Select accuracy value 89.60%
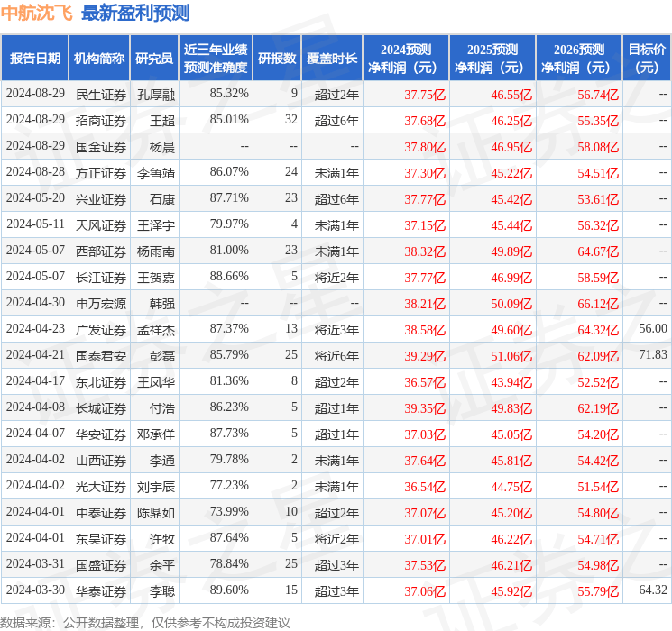The height and width of the screenshot is (631, 672). pyautogui.click(x=229, y=590)
